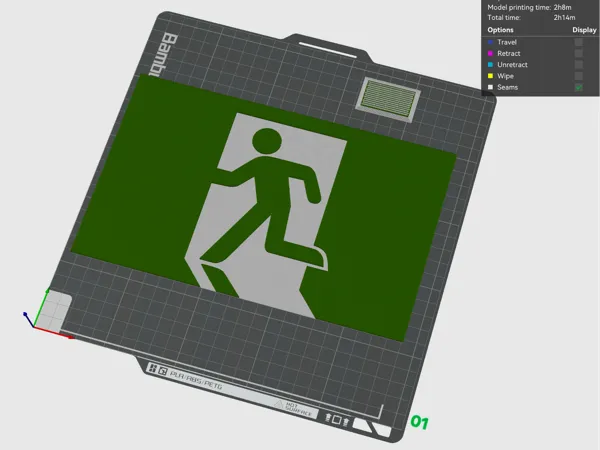The width and height of the screenshot is (600, 450).
Task: Click the green "01" plate number
Action: [x=419, y=422]
